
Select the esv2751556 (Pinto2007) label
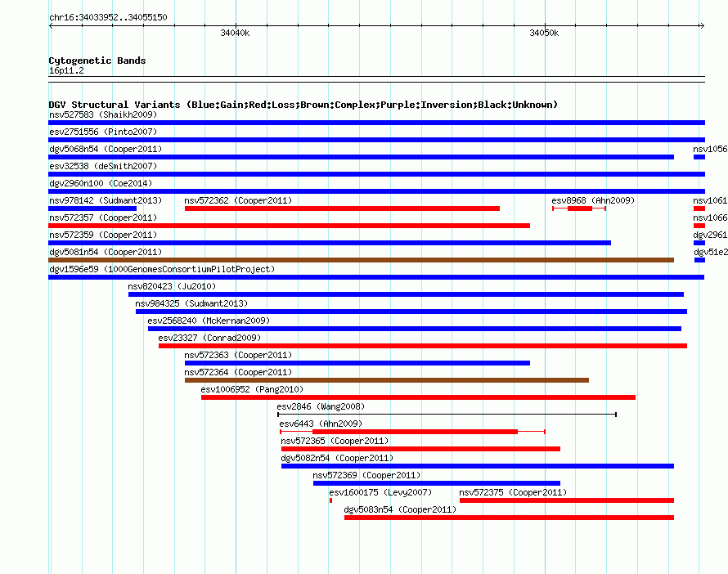tap(103, 132)
